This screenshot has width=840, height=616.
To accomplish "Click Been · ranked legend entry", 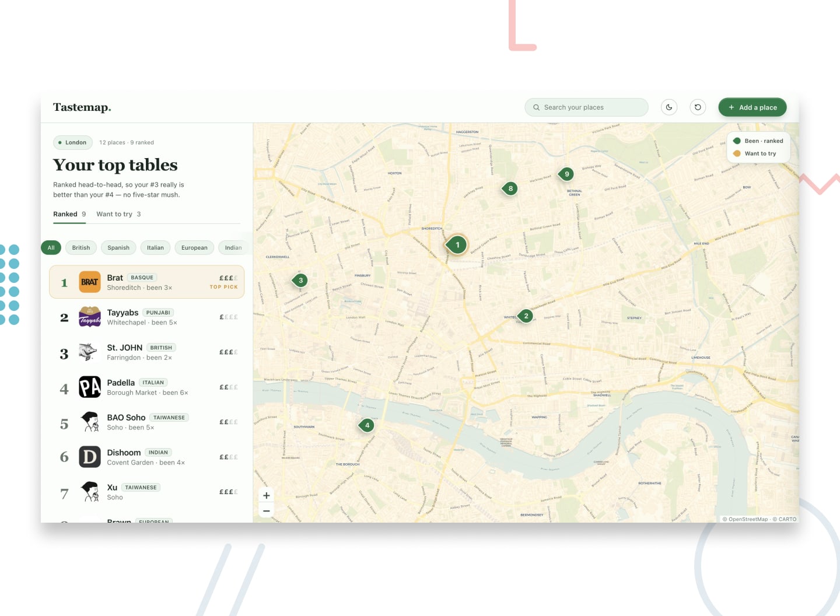I will (758, 141).
